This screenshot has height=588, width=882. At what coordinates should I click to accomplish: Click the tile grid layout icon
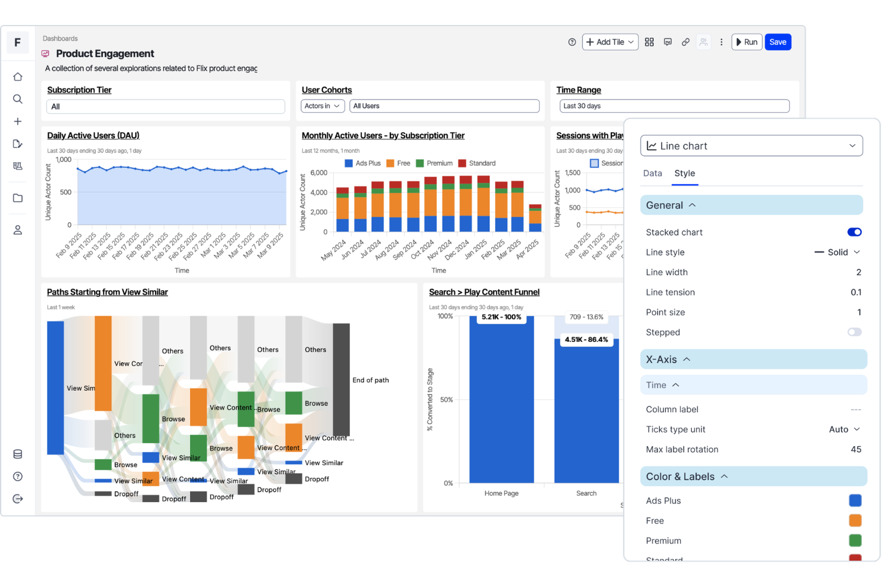pyautogui.click(x=649, y=42)
